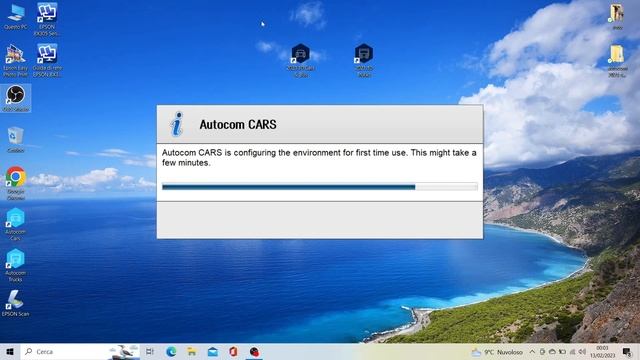The height and width of the screenshot is (360, 640).
Task: Open the network status tray icon
Action: click(573, 351)
